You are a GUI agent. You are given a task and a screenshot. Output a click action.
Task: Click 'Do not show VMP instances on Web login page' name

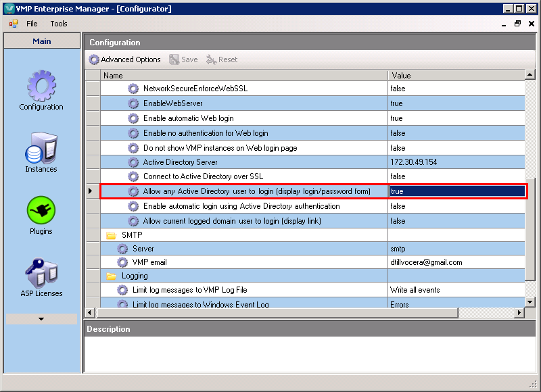[220, 148]
